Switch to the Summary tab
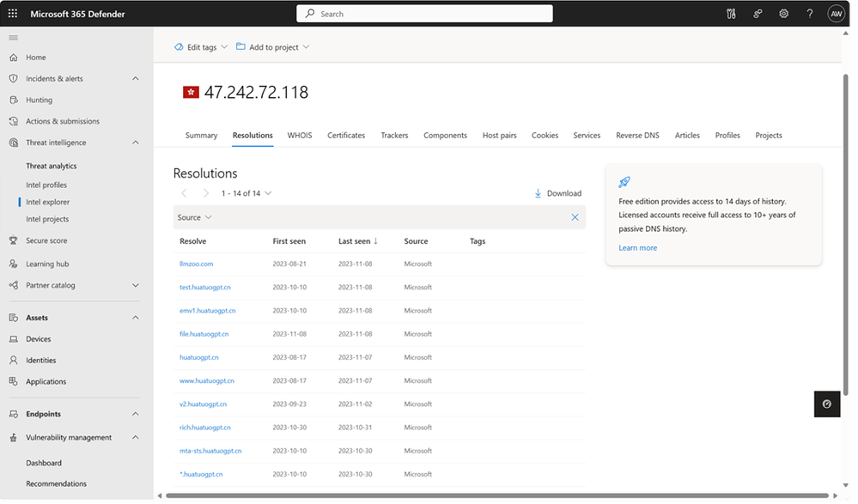 (201, 136)
